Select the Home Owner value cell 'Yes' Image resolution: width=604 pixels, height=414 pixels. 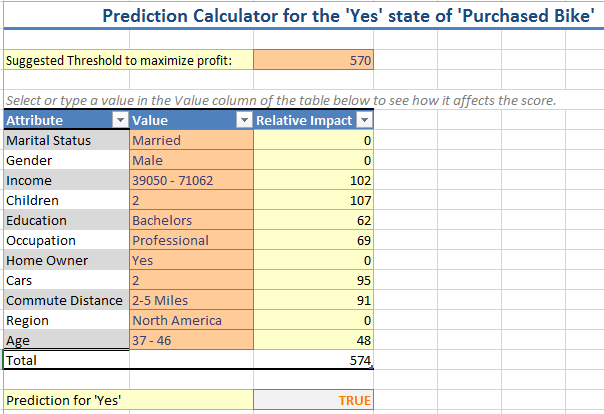191,260
